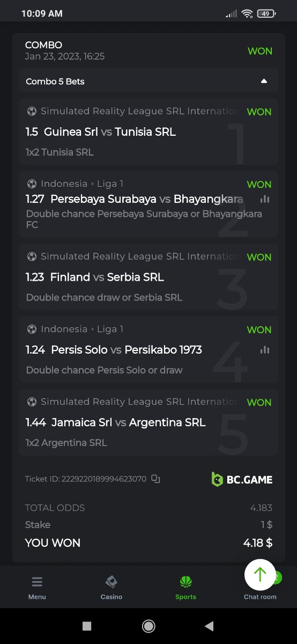Open stats icon for Persis Solo match
Viewport: 297px width, 644px height.
tap(265, 349)
